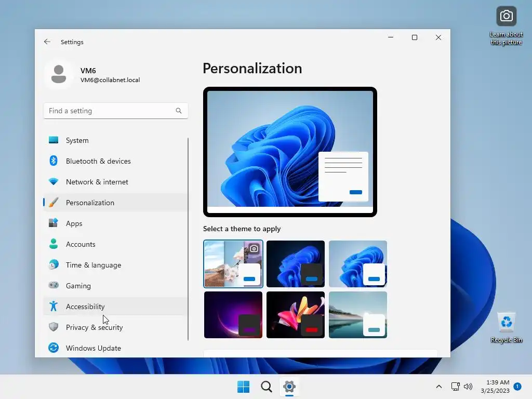Image resolution: width=532 pixels, height=399 pixels.
Task: Go to Network & internet
Action: [115, 181]
